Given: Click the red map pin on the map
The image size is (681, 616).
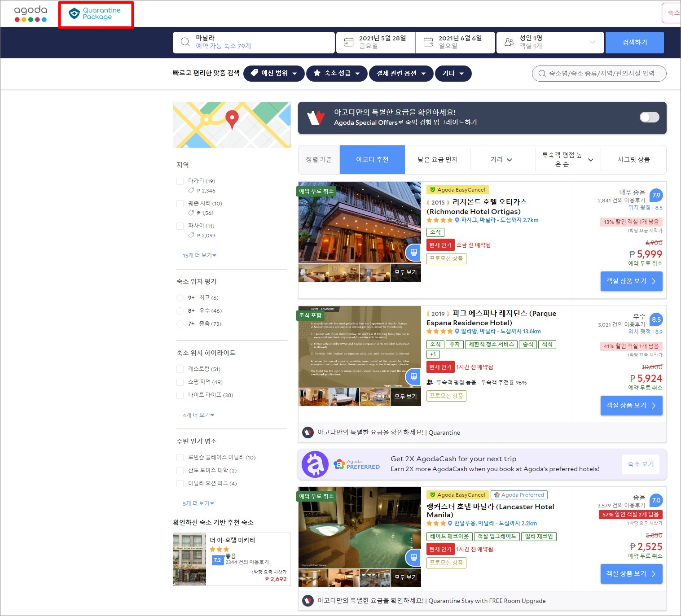Looking at the screenshot, I should (232, 119).
